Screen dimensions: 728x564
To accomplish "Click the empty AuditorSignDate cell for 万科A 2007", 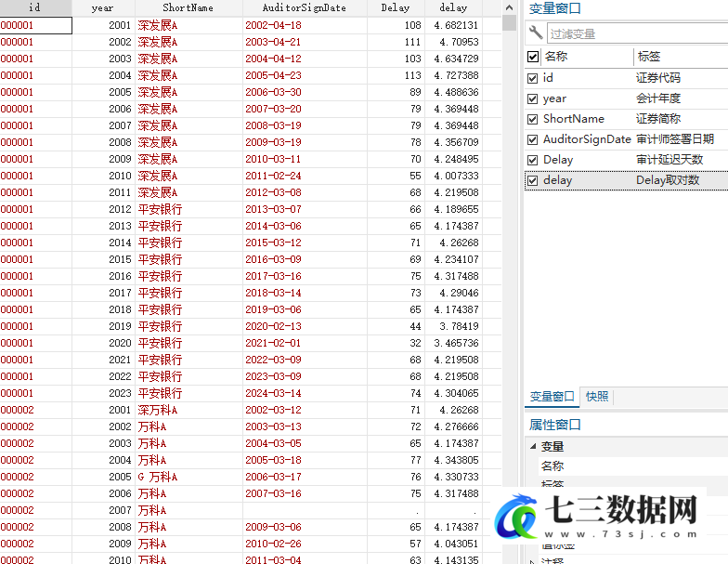I will pyautogui.click(x=305, y=511).
